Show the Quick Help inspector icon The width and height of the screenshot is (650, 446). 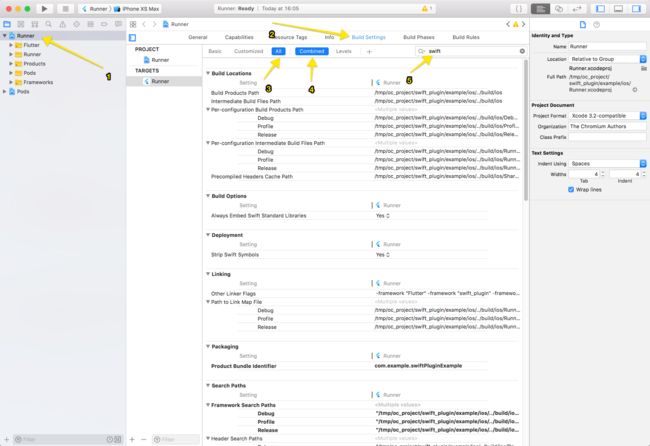tap(597, 25)
